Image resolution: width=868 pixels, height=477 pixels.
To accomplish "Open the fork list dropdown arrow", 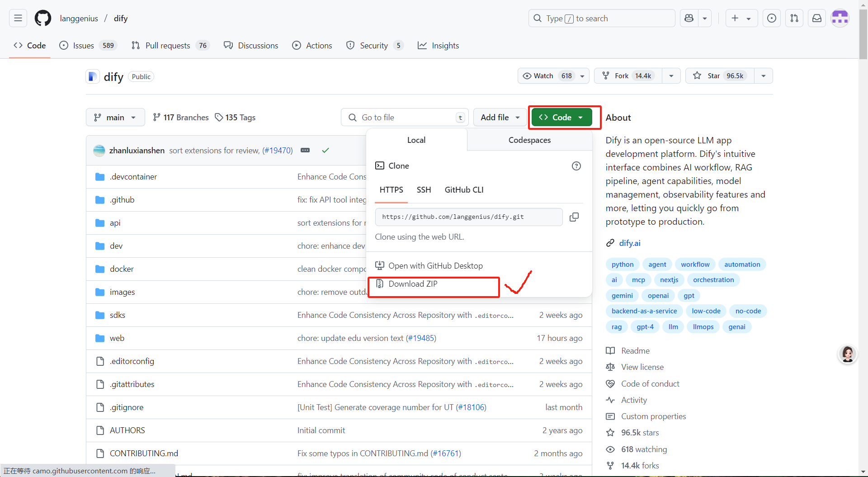I will 671,76.
